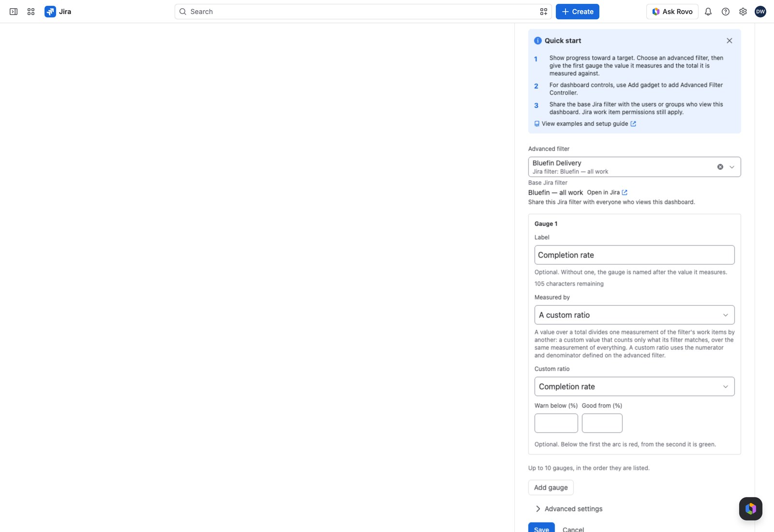
Task: Click the Create button
Action: coord(578,12)
